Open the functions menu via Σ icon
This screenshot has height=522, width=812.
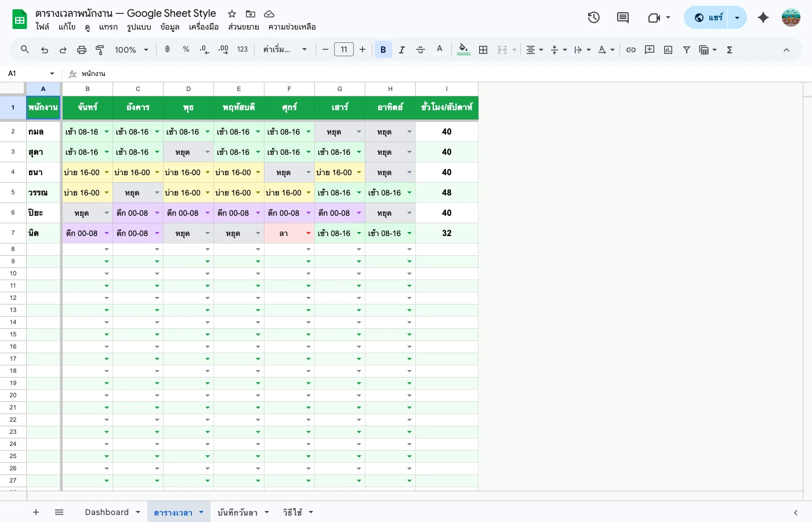729,49
